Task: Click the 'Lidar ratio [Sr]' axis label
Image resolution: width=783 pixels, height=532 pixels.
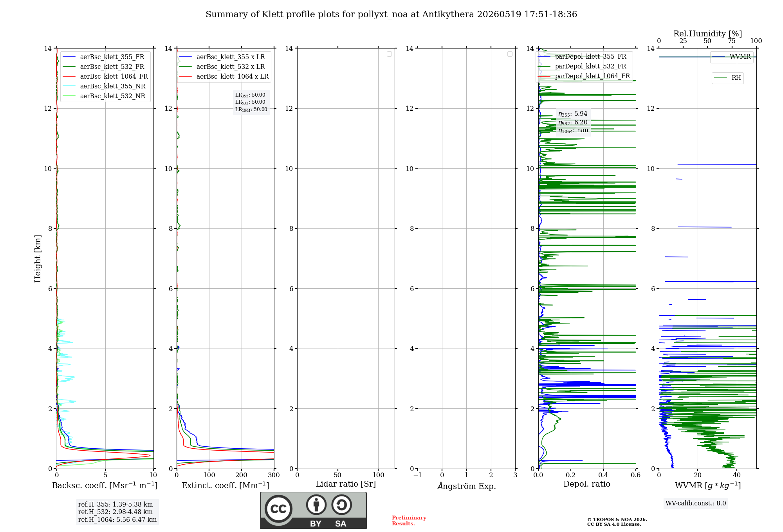Action: [346, 484]
